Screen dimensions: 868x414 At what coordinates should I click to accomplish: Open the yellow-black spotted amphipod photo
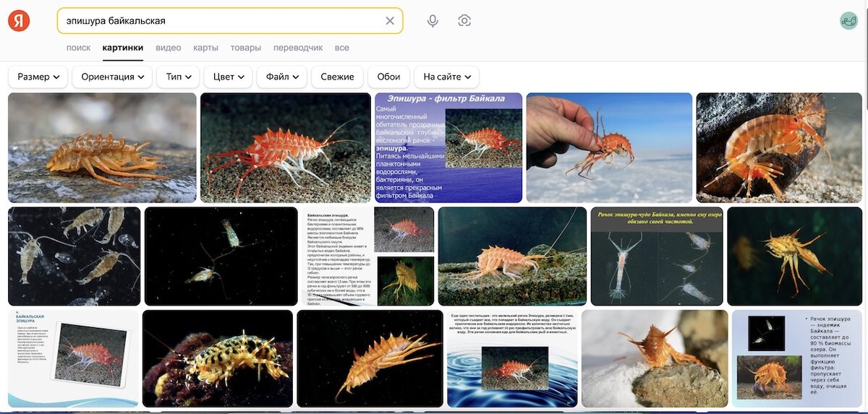[x=218, y=359]
